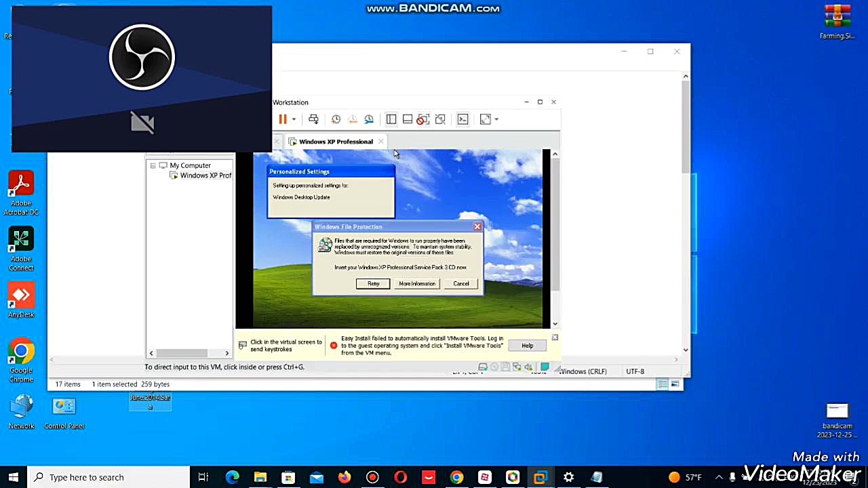This screenshot has width=868, height=488.
Task: Switch to VMware Workstation taskbar icon
Action: pos(540,477)
